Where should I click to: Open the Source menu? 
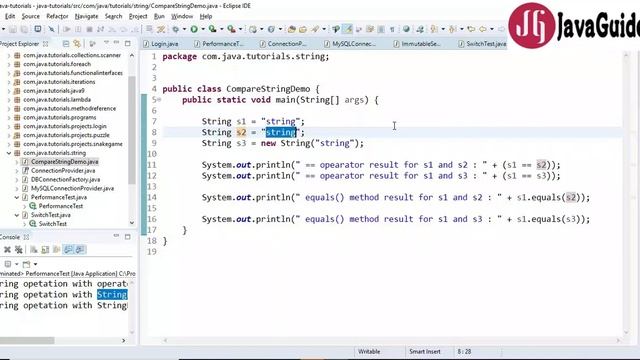(31, 16)
